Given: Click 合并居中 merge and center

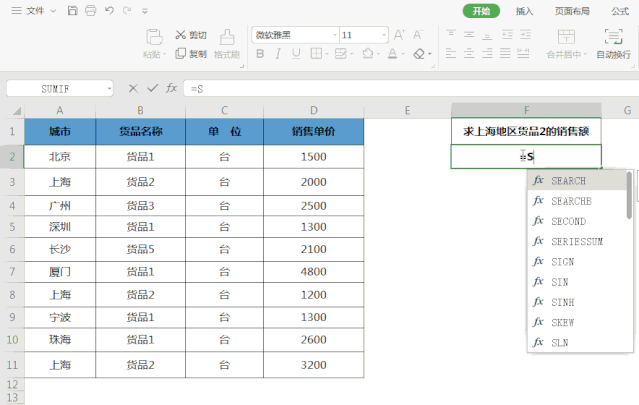Looking at the screenshot, I should tap(566, 44).
